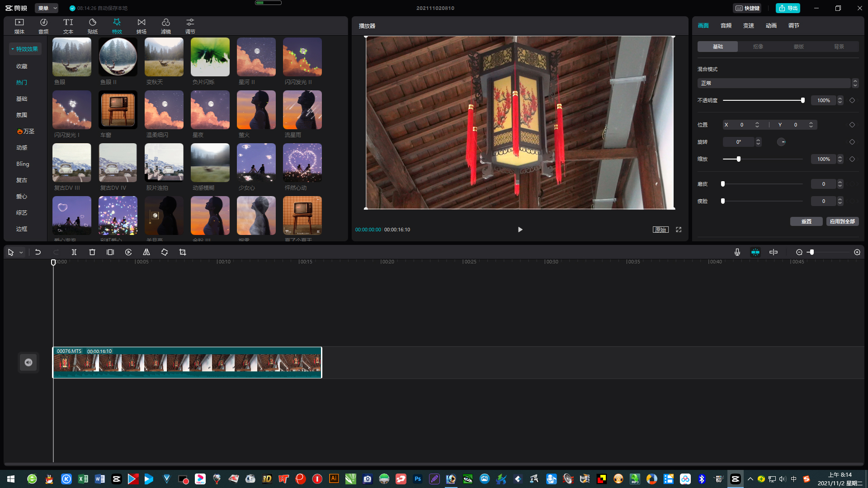Click the reverse playback icon
Screen dimensions: 868x488
128,252
